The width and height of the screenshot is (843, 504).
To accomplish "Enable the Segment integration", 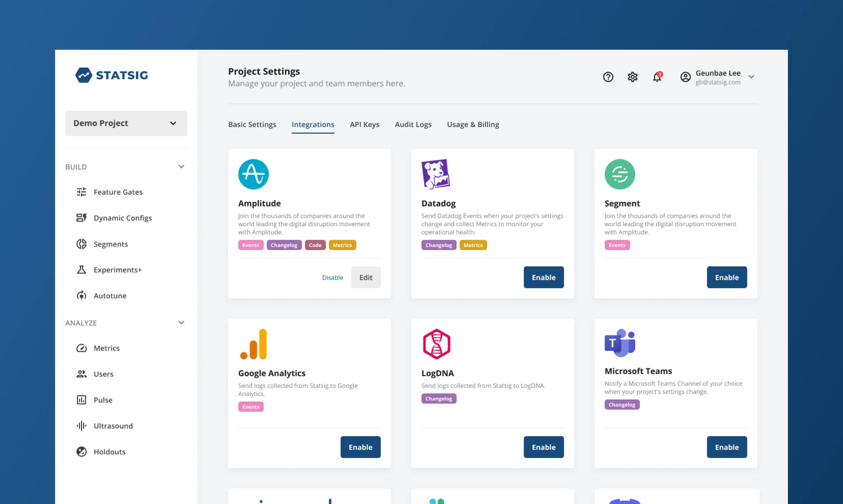I will pos(727,277).
